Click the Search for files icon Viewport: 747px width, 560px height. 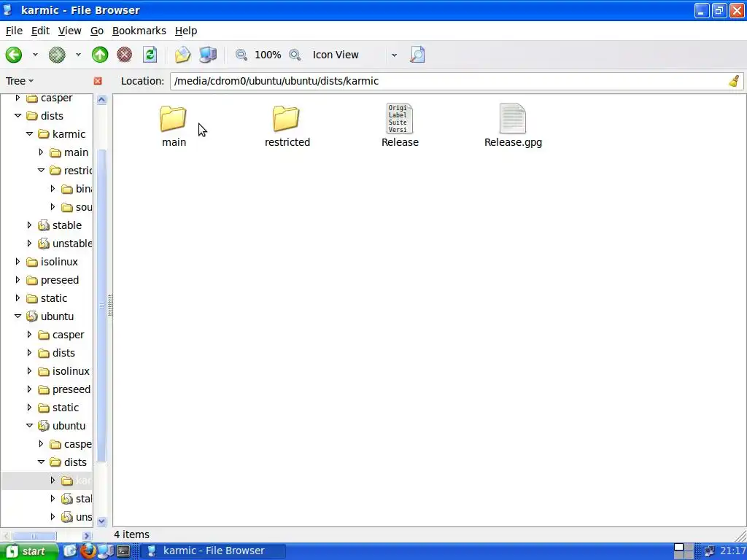click(x=417, y=55)
